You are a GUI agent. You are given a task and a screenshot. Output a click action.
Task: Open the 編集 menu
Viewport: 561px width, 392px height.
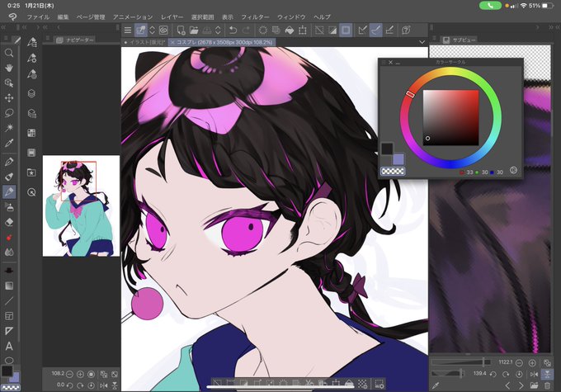(x=63, y=17)
